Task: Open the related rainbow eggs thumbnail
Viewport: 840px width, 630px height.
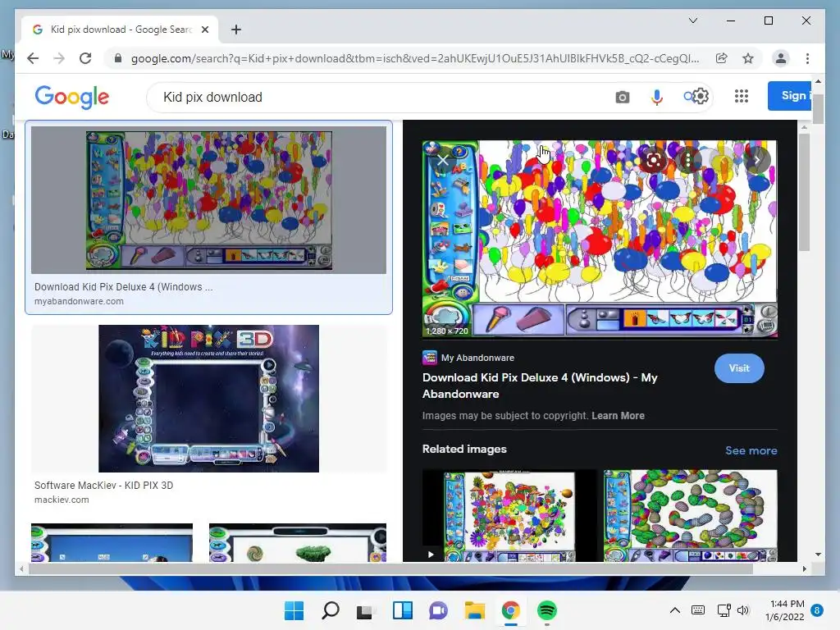Action: click(x=690, y=516)
